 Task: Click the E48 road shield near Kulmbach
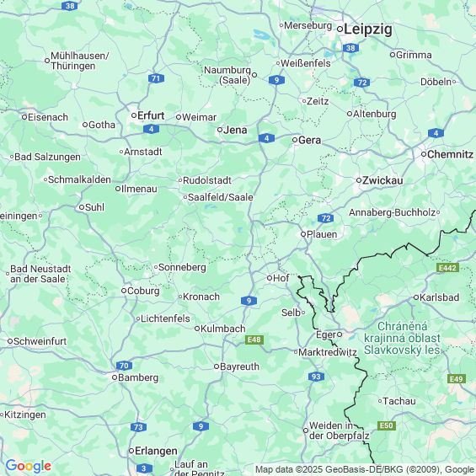254,340
